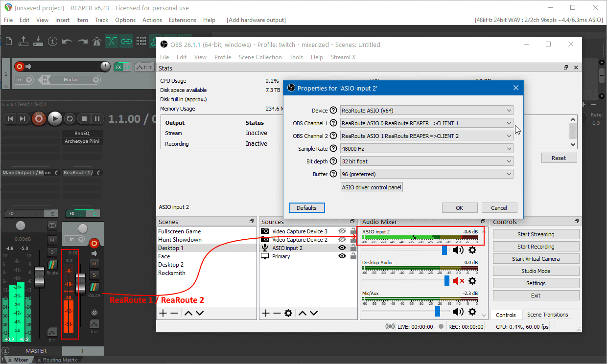Click track 1 Route button in mixer
607x364 pixels.
coord(94,290)
